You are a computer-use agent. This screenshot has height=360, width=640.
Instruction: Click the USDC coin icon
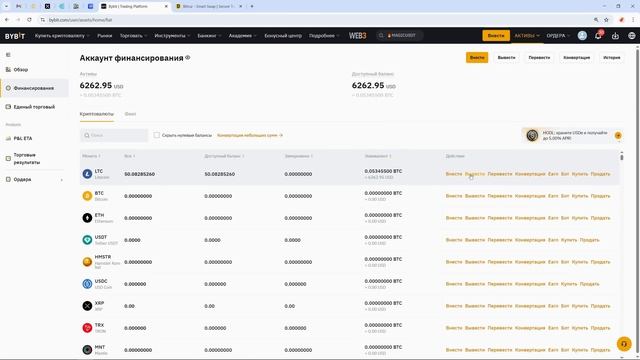87,284
